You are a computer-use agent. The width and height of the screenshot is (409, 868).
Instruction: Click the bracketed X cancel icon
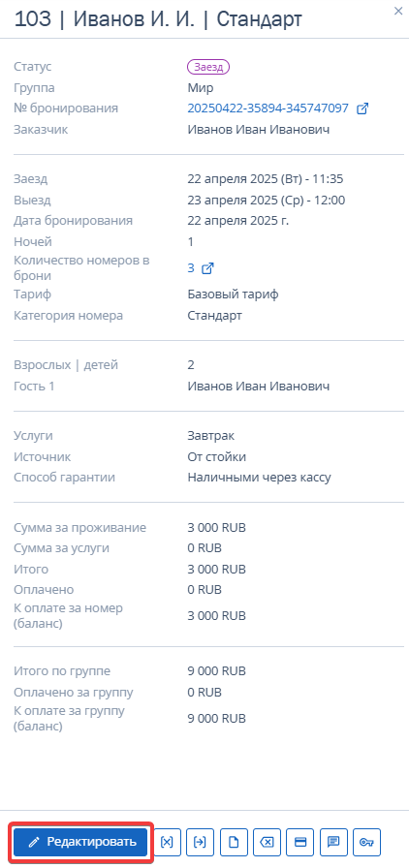tap(167, 842)
